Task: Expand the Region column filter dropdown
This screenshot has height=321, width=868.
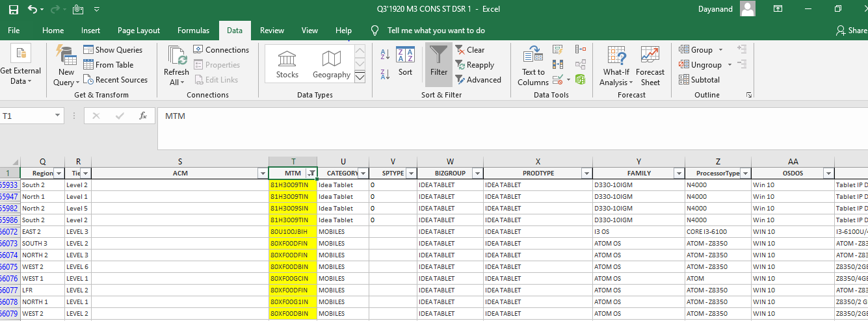Action: 59,173
